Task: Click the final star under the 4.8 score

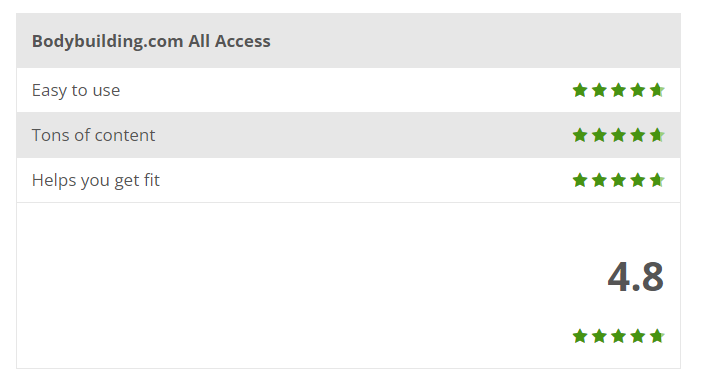Action: click(x=657, y=336)
